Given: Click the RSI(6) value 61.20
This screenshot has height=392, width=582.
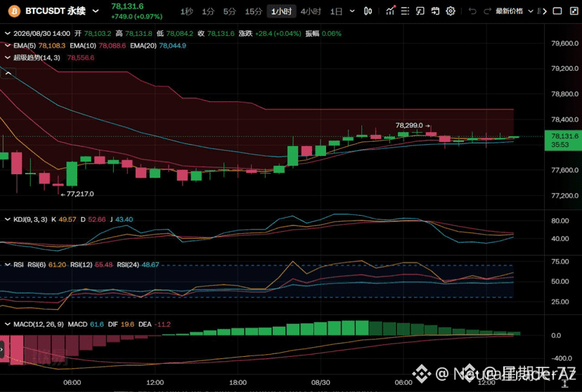Looking at the screenshot, I should (57, 265).
